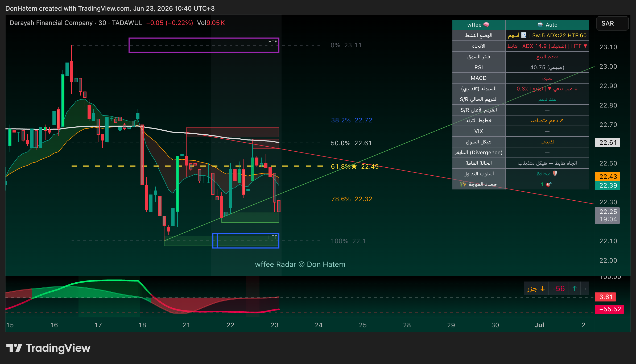636x364 pixels.
Task: Click the orange 22.43 price label
Action: pos(608,176)
